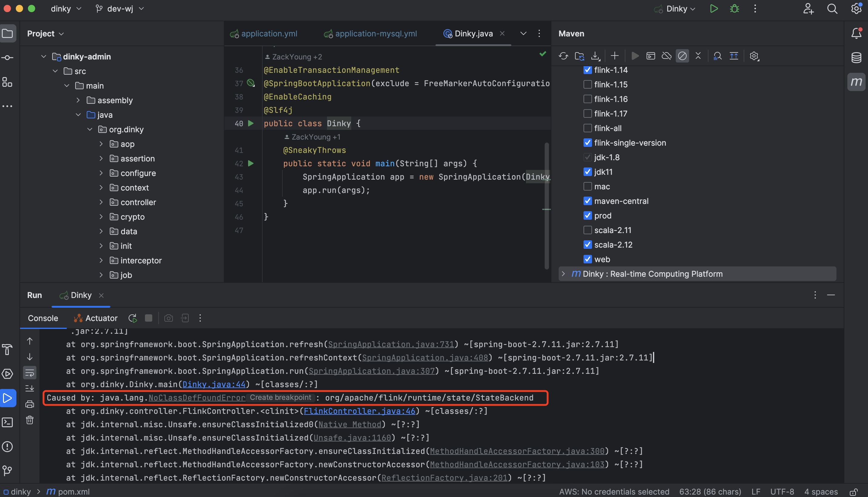Rerun the Dinky application in console
This screenshot has height=497, width=868.
tap(133, 318)
